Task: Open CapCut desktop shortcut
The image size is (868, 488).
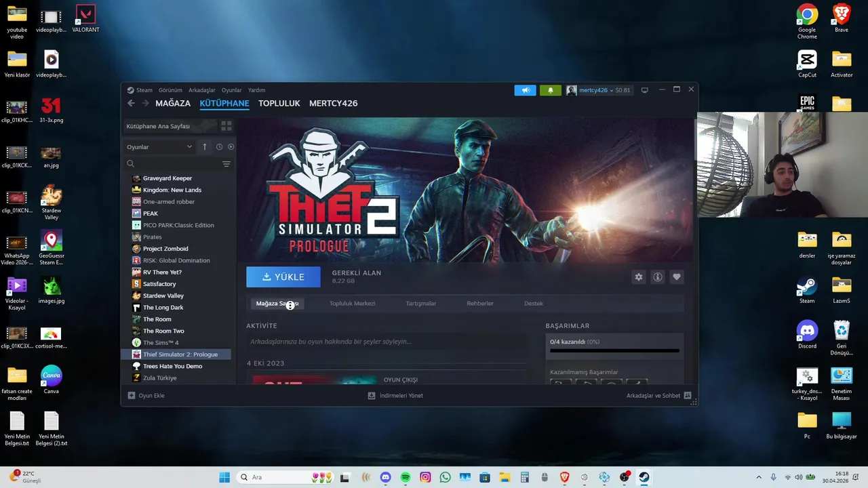Action: 807,64
